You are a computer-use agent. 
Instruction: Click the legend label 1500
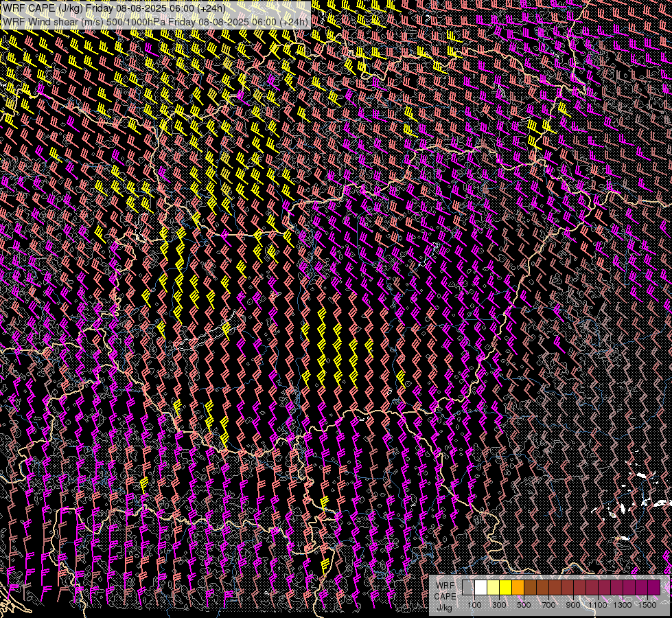[x=647, y=605]
